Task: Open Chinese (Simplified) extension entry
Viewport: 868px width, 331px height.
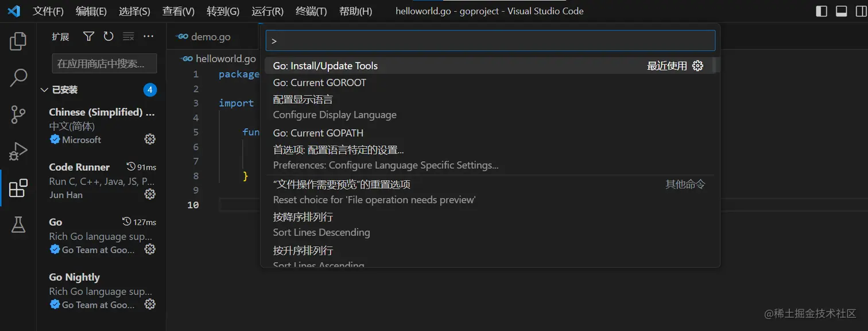Action: (102, 126)
